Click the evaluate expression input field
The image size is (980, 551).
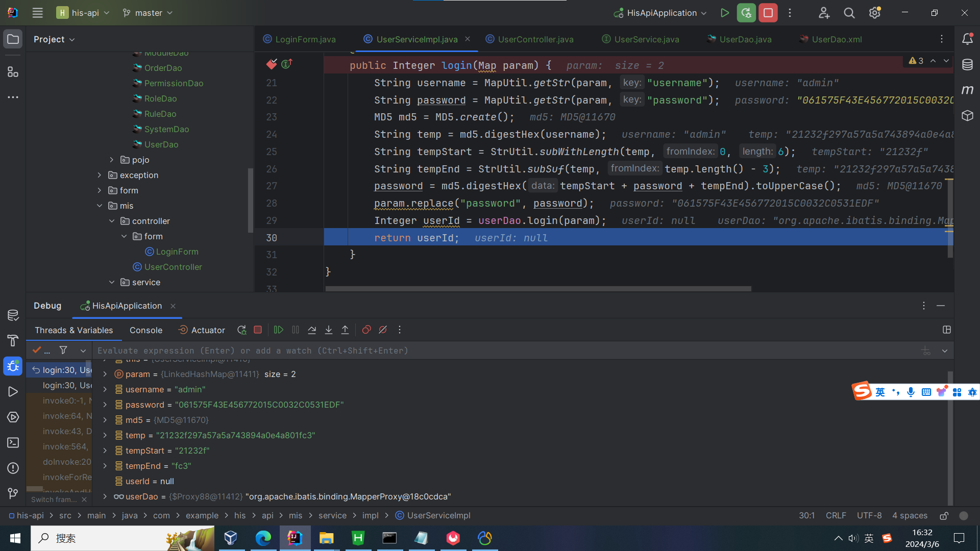(x=505, y=350)
